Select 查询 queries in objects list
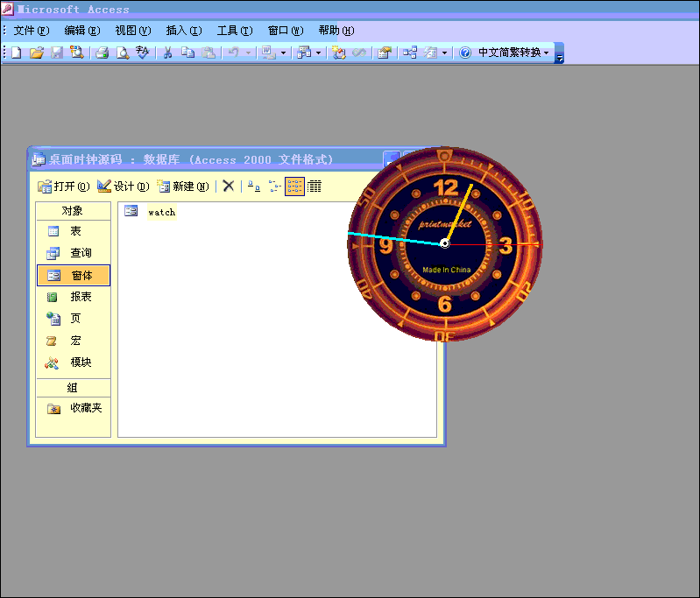 pyautogui.click(x=74, y=253)
